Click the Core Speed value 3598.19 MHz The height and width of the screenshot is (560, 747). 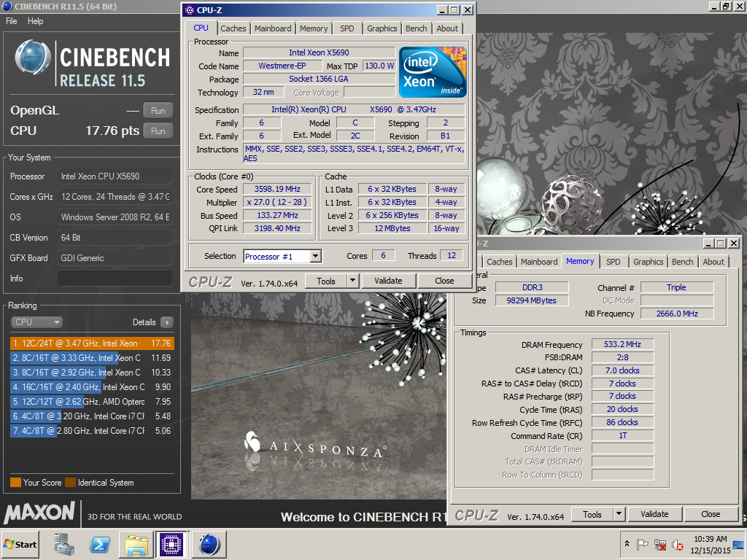277,189
